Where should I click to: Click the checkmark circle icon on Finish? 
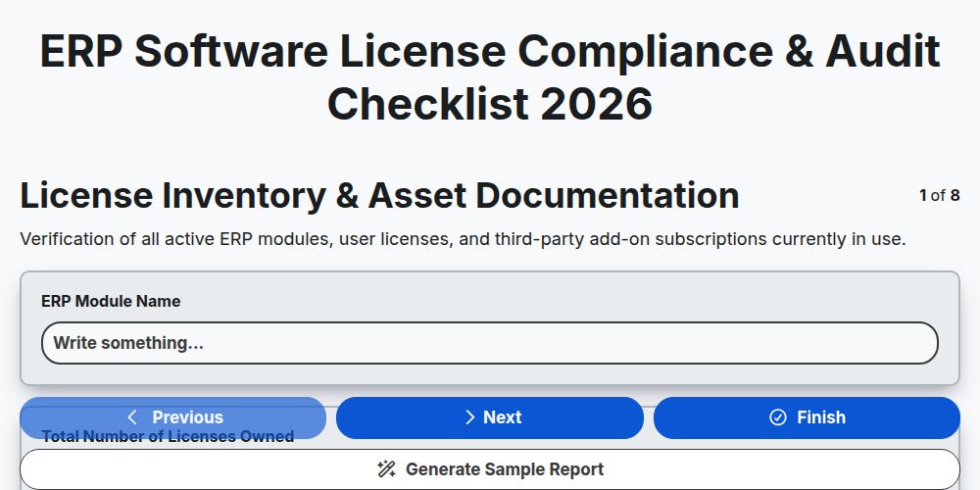coord(778,417)
